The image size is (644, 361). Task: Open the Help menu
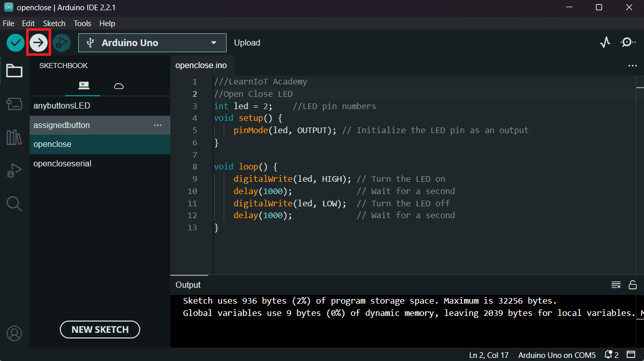point(107,24)
